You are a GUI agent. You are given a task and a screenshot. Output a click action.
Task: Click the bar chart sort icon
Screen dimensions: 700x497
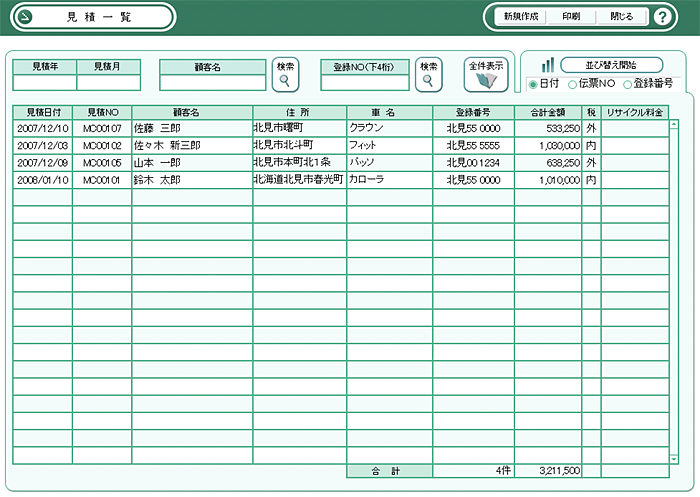click(x=547, y=65)
